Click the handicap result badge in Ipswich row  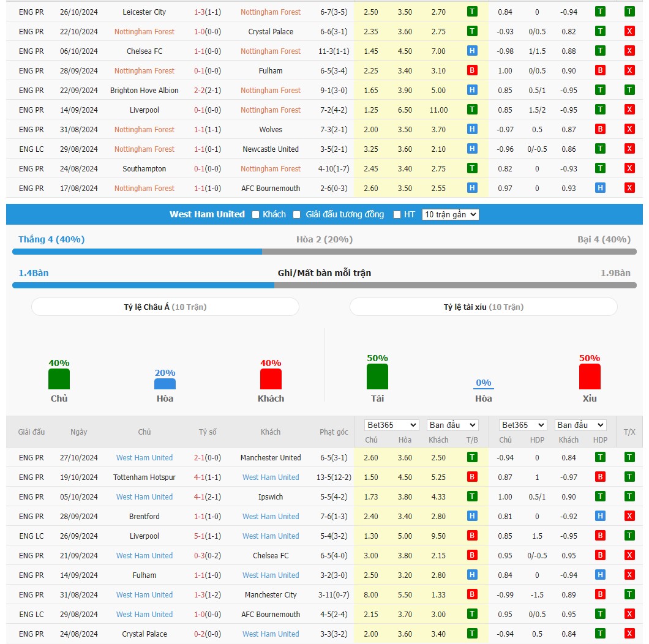pos(600,496)
